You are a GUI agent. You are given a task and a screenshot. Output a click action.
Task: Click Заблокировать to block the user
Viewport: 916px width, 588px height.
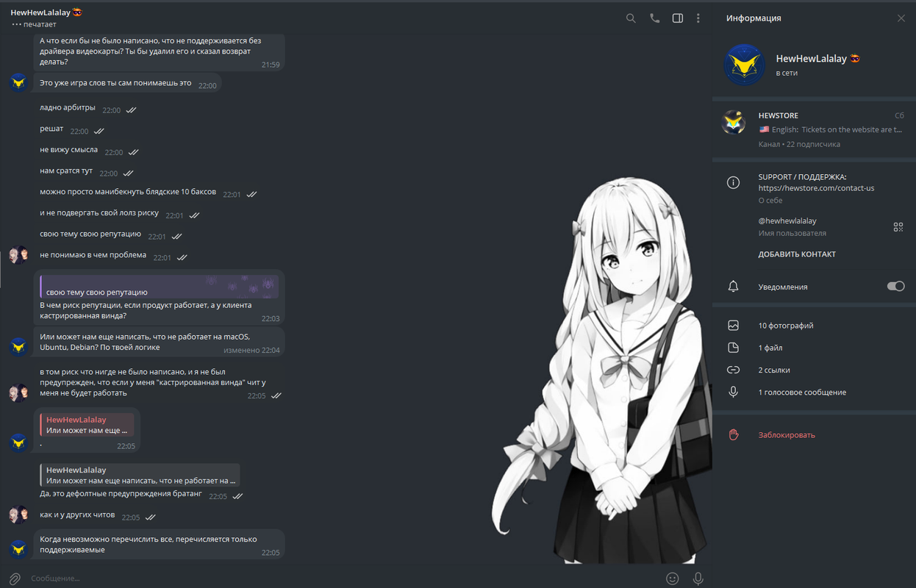pos(787,435)
